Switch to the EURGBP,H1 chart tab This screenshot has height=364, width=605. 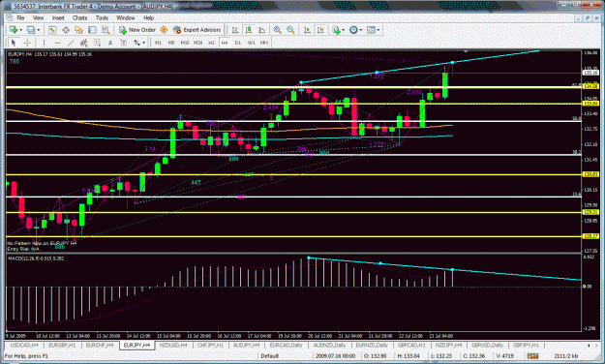tap(62, 345)
